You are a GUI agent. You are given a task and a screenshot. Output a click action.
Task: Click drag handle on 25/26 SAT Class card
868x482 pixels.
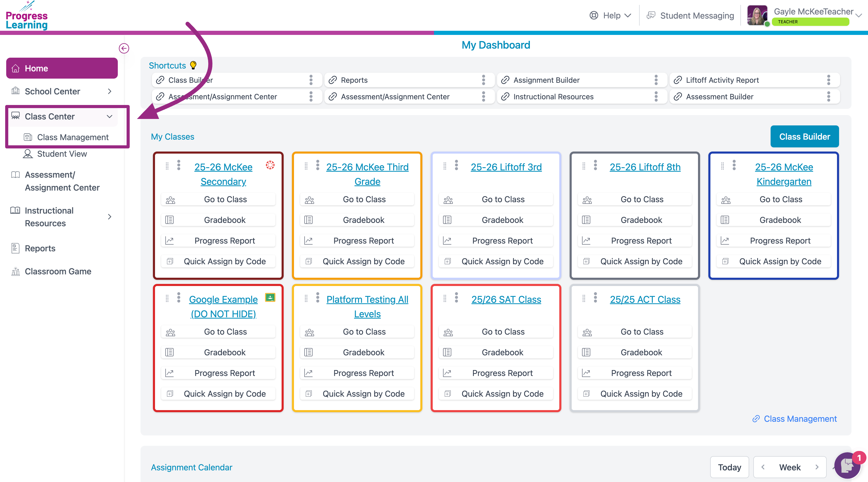click(445, 298)
